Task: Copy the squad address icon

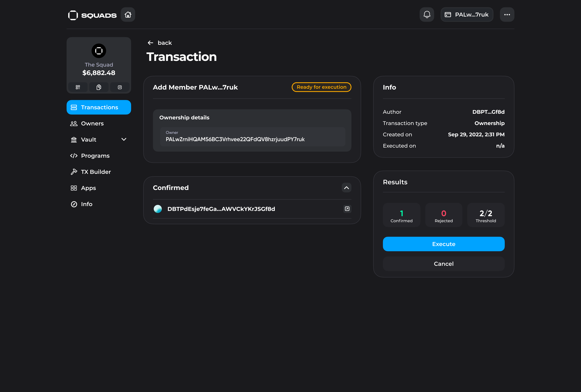Action: pos(99,87)
